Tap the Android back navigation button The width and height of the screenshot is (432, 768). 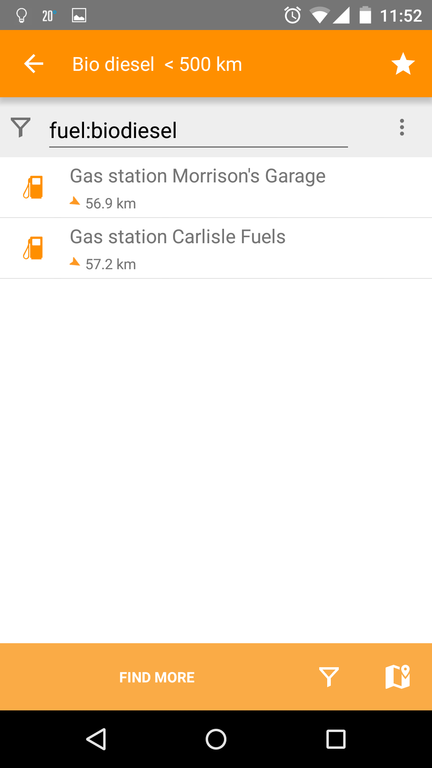pyautogui.click(x=96, y=739)
